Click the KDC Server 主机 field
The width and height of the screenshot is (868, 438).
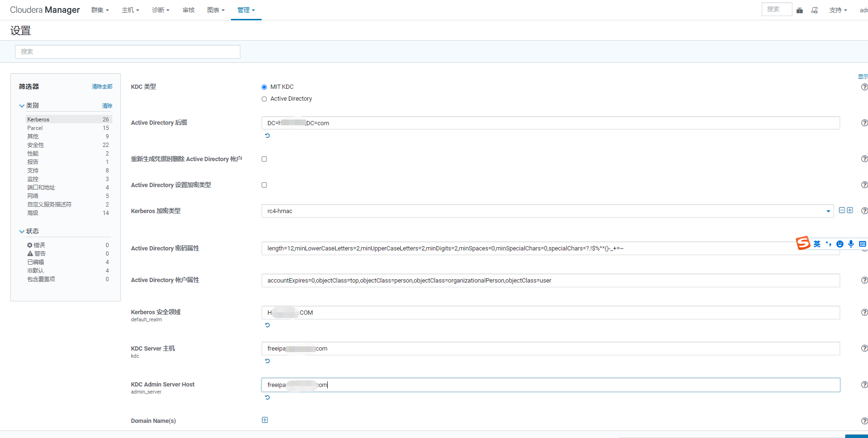(x=551, y=348)
